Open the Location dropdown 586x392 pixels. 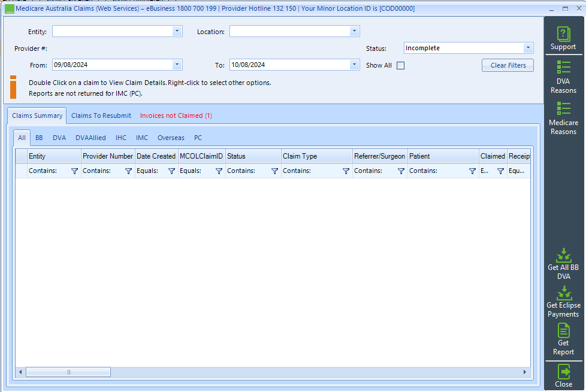(x=354, y=31)
